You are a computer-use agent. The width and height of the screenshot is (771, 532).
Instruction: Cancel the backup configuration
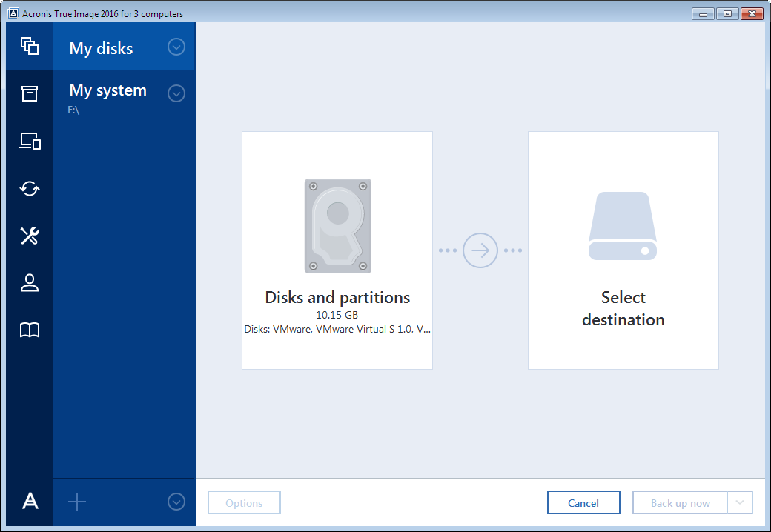[583, 502]
